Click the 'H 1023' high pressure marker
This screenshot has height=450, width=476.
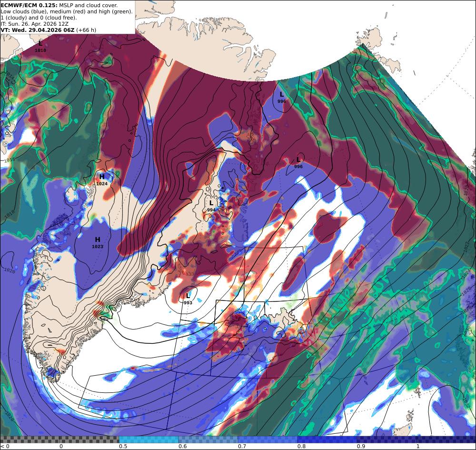(98, 242)
